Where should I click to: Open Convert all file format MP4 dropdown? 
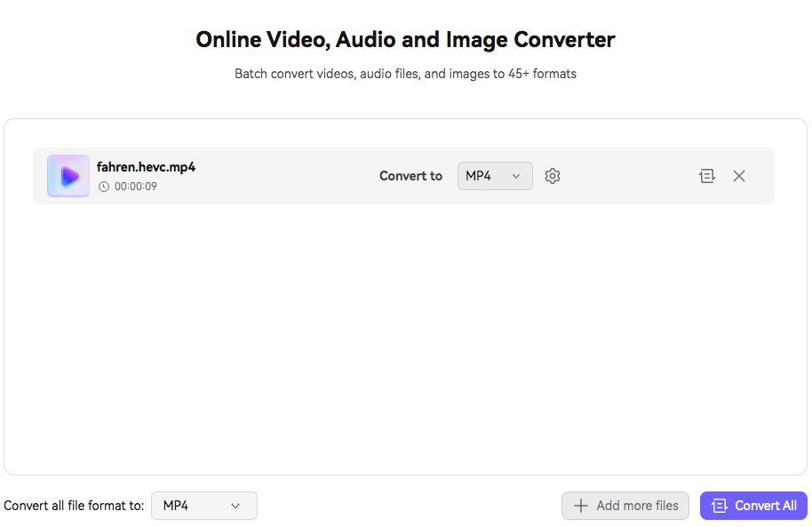(x=204, y=506)
